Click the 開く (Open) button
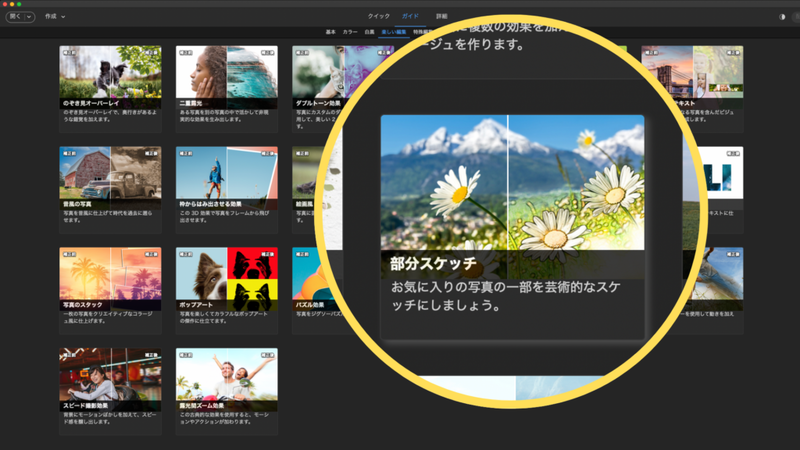Viewport: 800px width, 450px height. click(x=15, y=16)
